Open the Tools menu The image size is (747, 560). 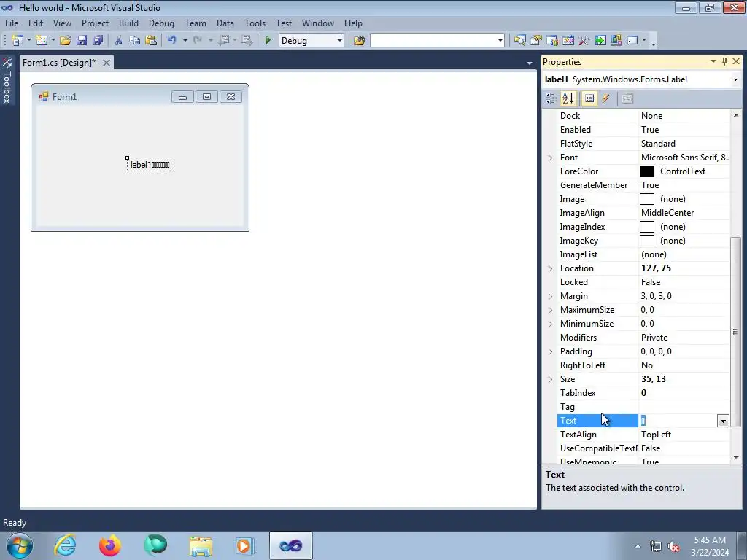tap(255, 23)
